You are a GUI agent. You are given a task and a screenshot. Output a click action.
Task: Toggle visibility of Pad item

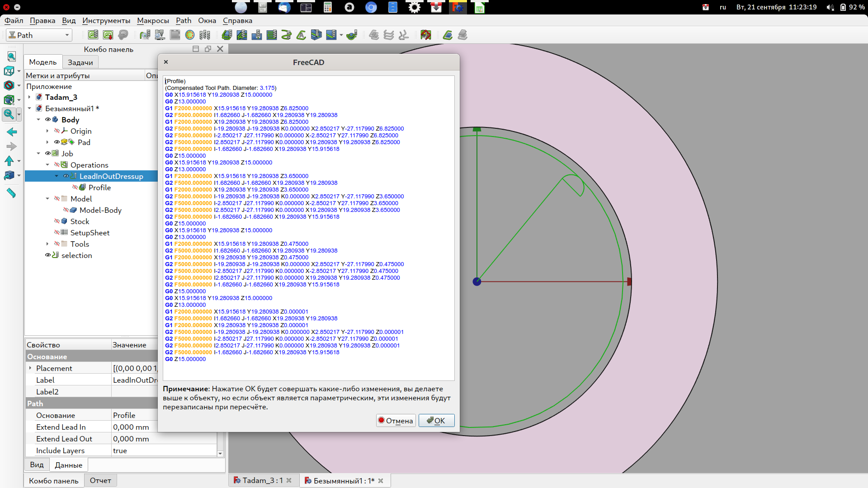(57, 142)
